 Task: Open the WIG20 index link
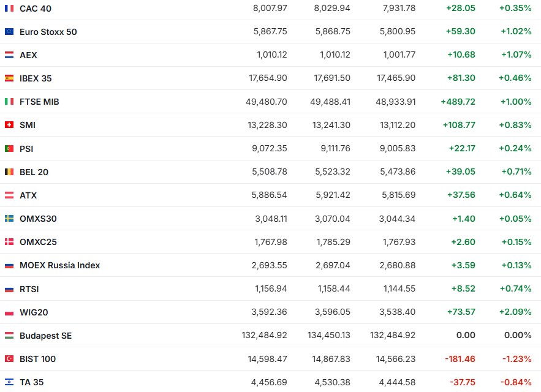(x=34, y=312)
